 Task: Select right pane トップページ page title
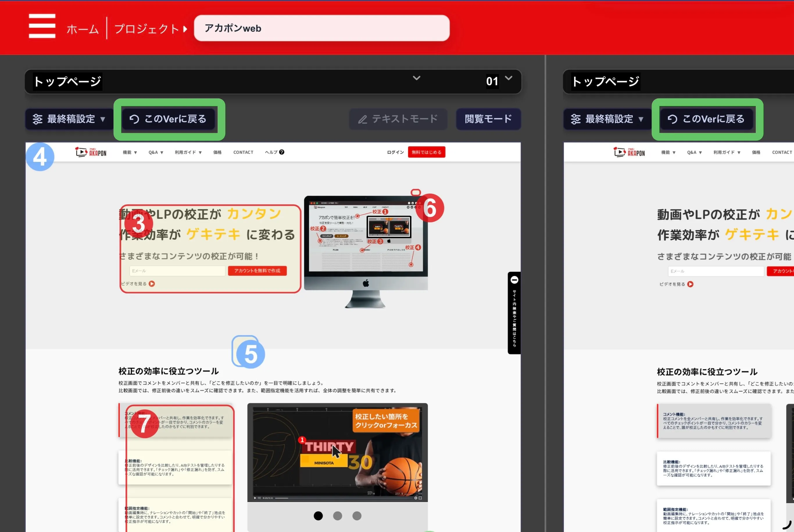[x=606, y=81]
